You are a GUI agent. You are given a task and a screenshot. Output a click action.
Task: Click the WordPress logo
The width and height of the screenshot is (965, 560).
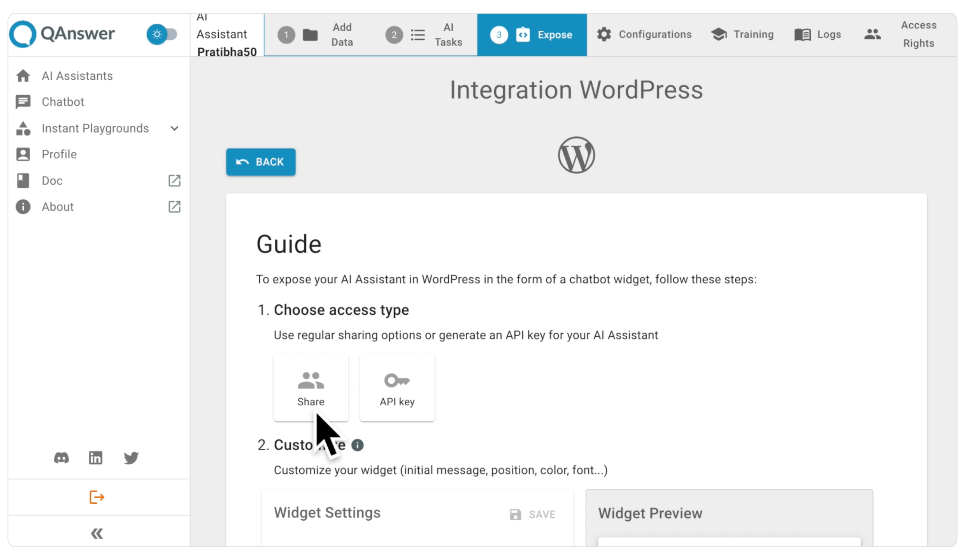[576, 155]
